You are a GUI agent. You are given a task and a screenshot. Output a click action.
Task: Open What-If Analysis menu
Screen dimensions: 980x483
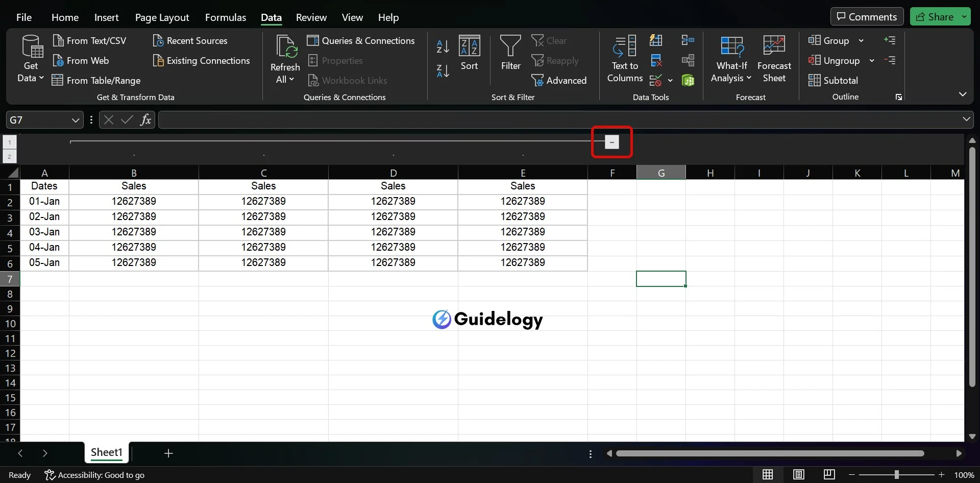point(731,59)
